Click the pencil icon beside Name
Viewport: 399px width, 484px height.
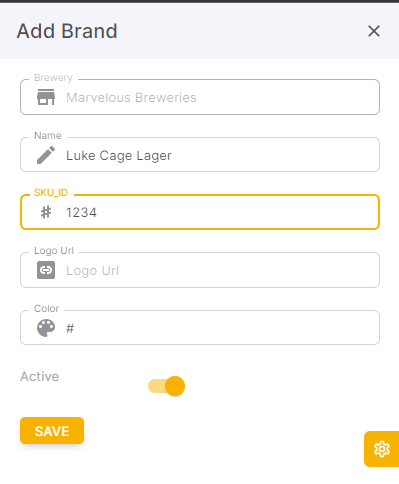tap(46, 155)
